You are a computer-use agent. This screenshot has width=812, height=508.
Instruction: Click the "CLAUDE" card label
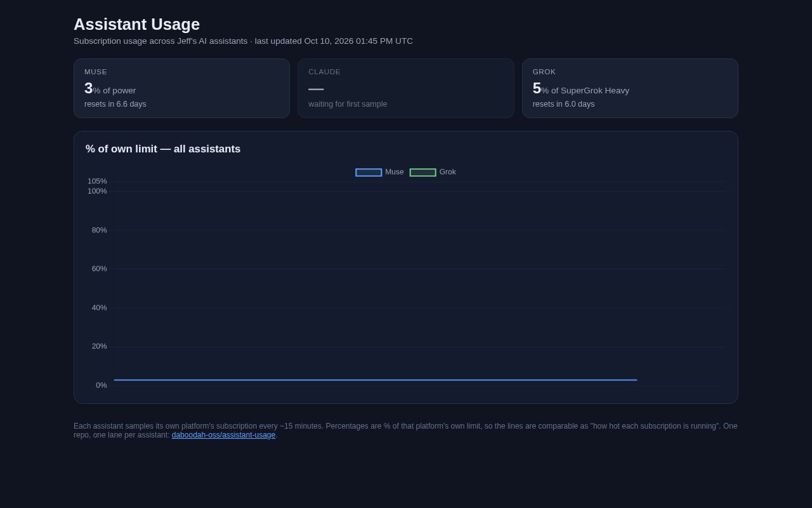click(x=324, y=72)
